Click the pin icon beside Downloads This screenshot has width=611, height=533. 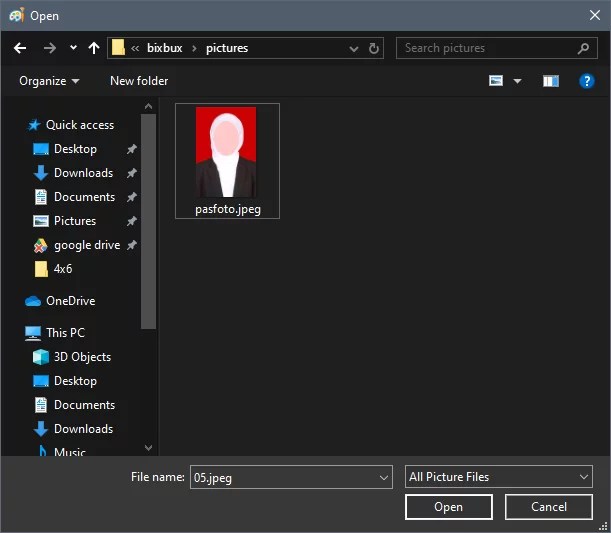(132, 173)
